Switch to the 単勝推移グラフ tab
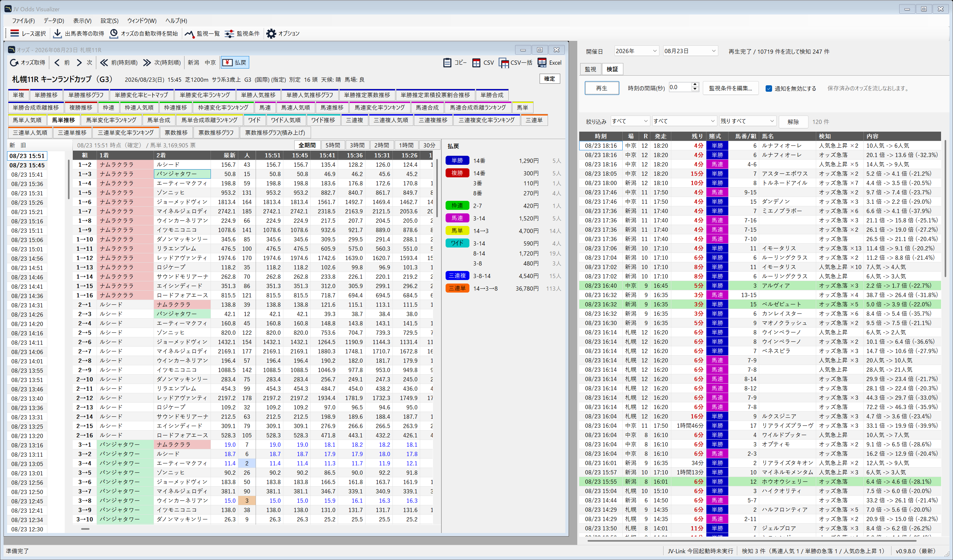Viewport: 953px width, 560px height. coord(86,95)
